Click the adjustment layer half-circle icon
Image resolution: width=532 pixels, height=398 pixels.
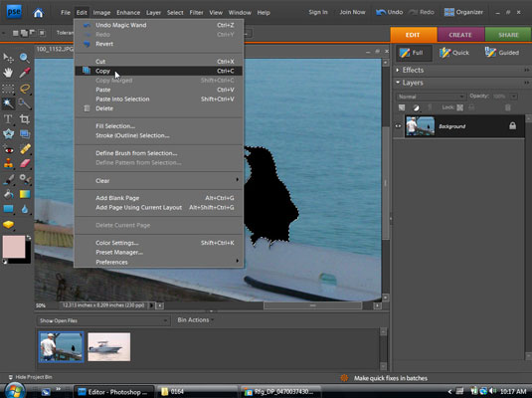pos(416,107)
